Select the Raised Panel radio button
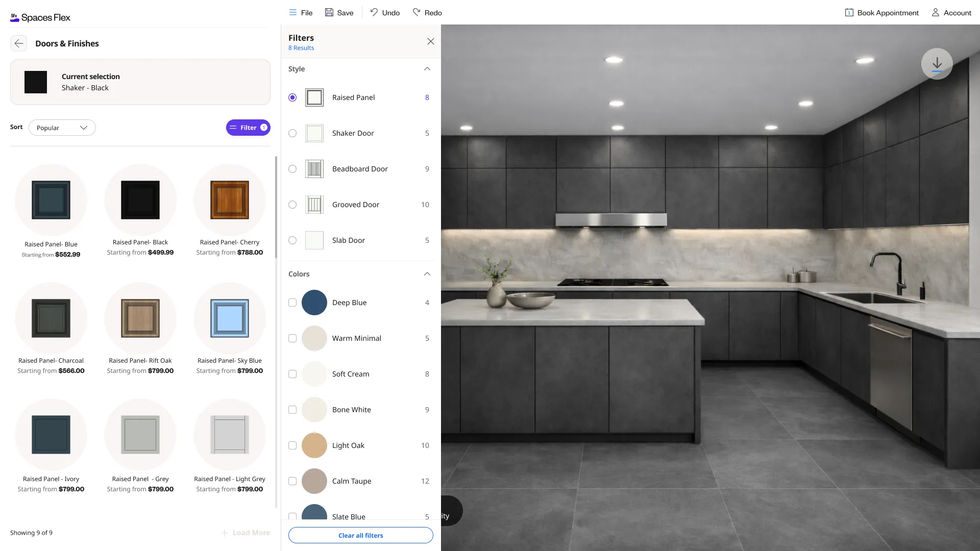This screenshot has width=980, height=551. 292,97
